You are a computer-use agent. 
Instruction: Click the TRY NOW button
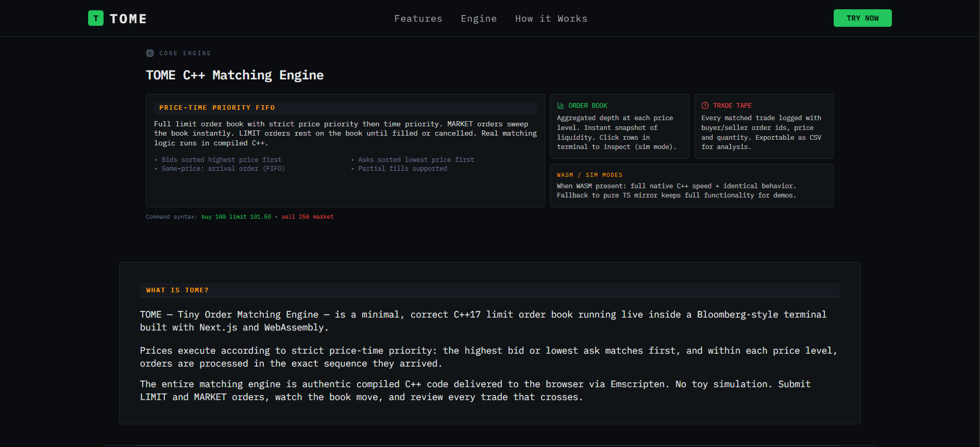point(863,18)
